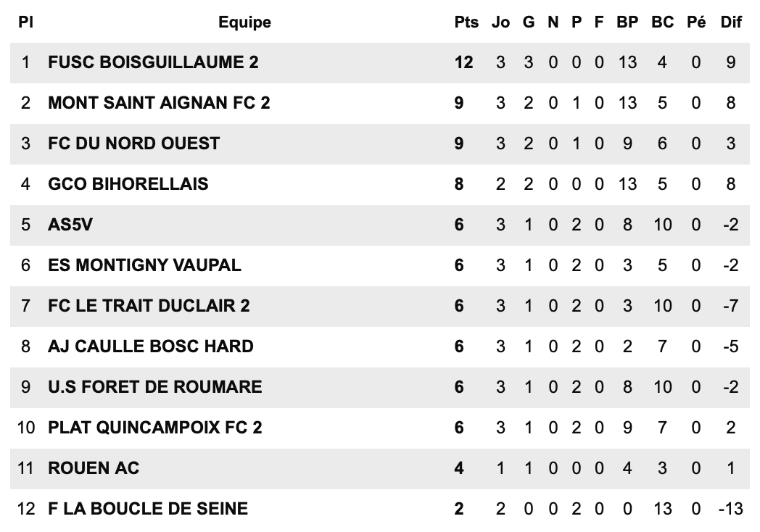Select the Dif column header
This screenshot has height=532, width=760.
click(x=731, y=22)
